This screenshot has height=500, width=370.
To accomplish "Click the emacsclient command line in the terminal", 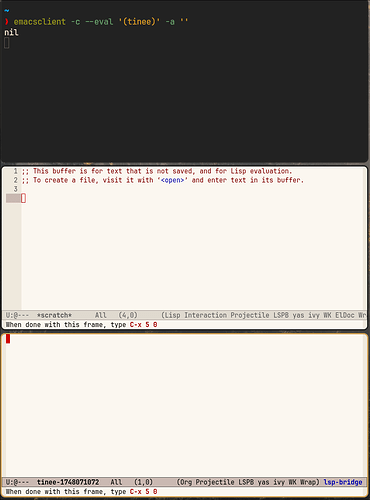I will pos(101,22).
